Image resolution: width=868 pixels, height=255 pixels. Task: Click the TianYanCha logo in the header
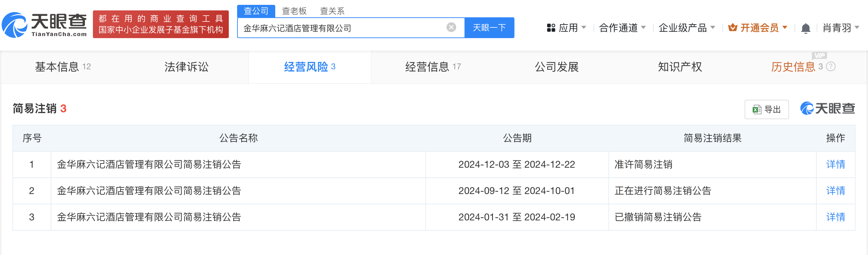44,25
